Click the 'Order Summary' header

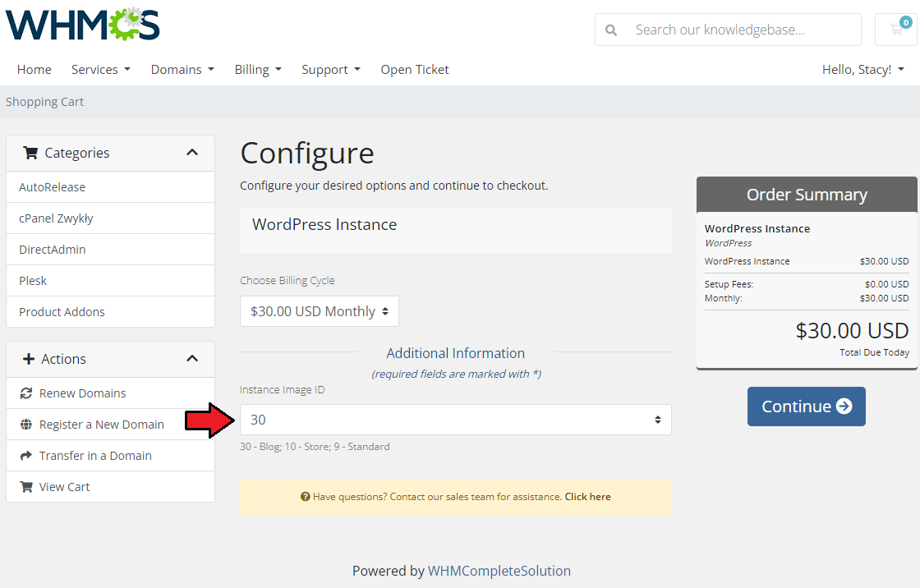click(807, 195)
